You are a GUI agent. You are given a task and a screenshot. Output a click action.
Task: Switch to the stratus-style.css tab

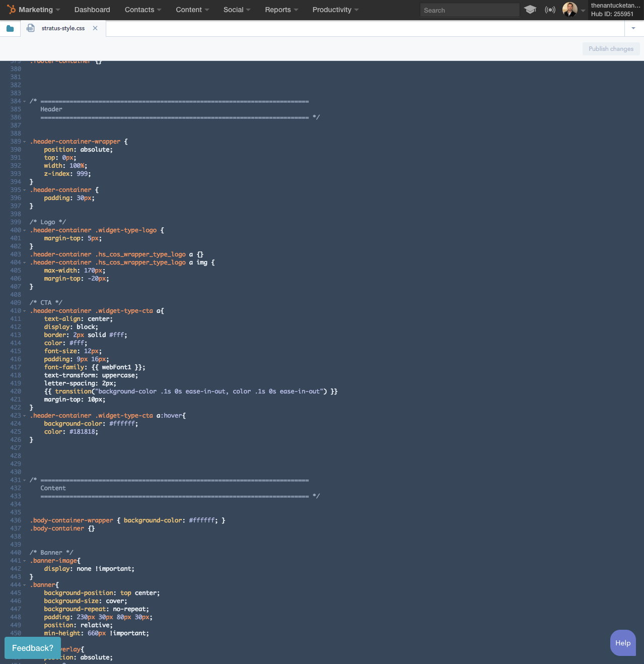click(x=63, y=28)
